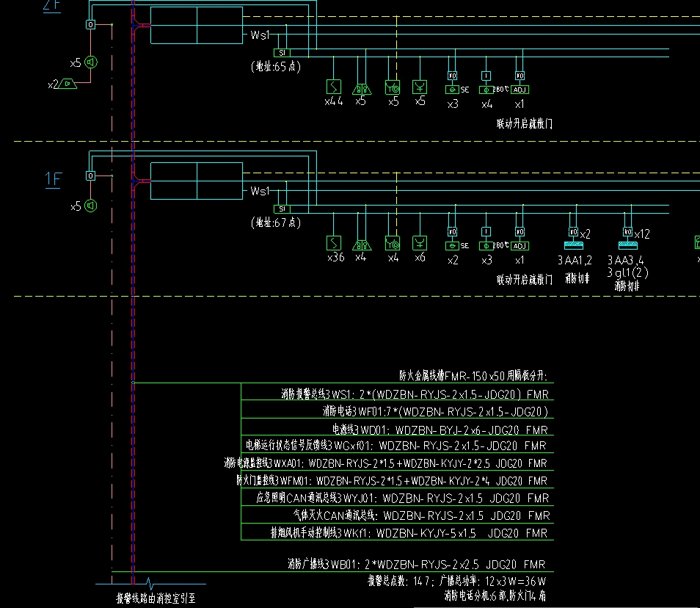The width and height of the screenshot is (700, 608).
Task: Click the 2F junction box rectangle left of Ws1
Action: 197,26
